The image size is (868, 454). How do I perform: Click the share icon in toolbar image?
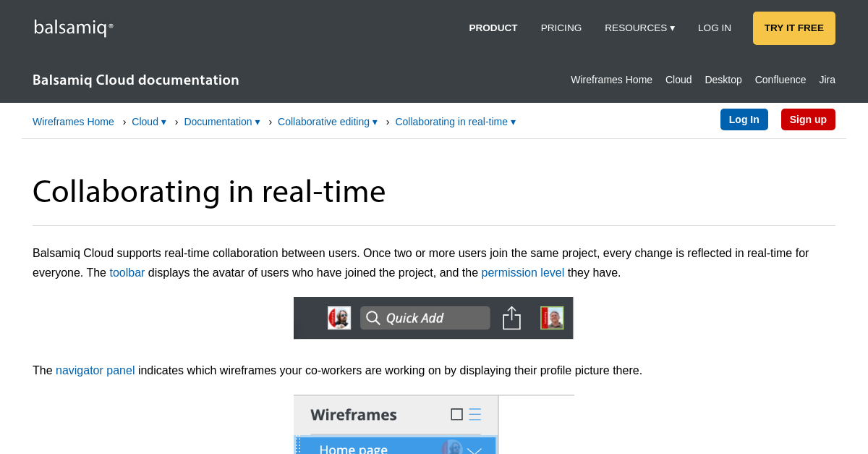pyautogui.click(x=511, y=318)
